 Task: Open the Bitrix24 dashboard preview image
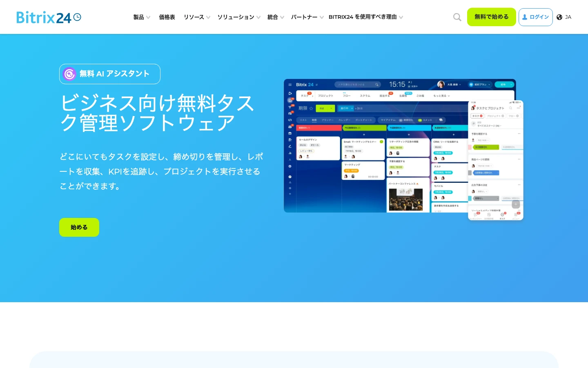(x=403, y=149)
